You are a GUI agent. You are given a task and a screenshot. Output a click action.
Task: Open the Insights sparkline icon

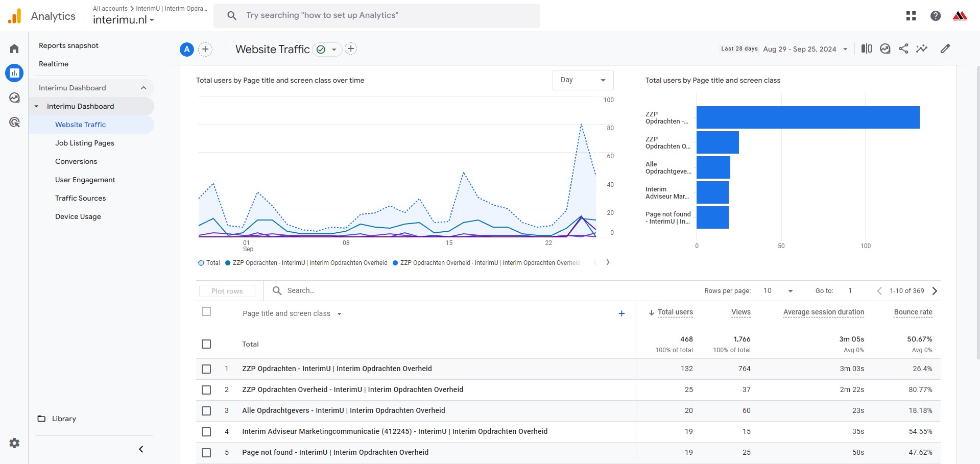click(922, 48)
